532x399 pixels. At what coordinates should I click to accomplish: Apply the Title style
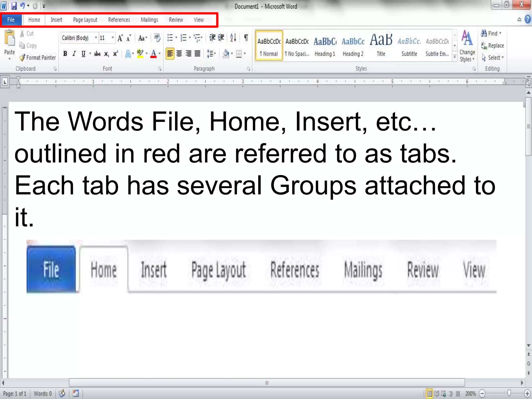click(x=381, y=46)
